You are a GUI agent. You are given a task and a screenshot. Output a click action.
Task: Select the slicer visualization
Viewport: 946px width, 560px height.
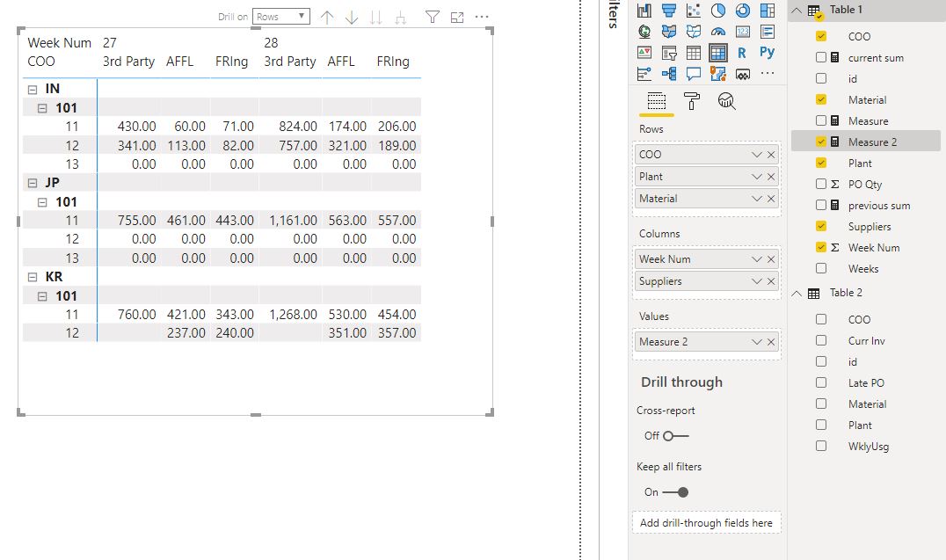click(669, 53)
